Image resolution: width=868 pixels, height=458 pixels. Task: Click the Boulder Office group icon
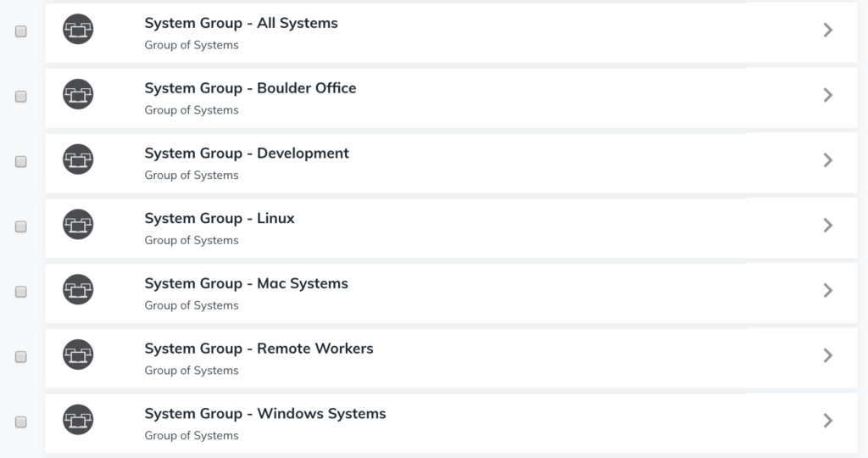click(x=78, y=94)
